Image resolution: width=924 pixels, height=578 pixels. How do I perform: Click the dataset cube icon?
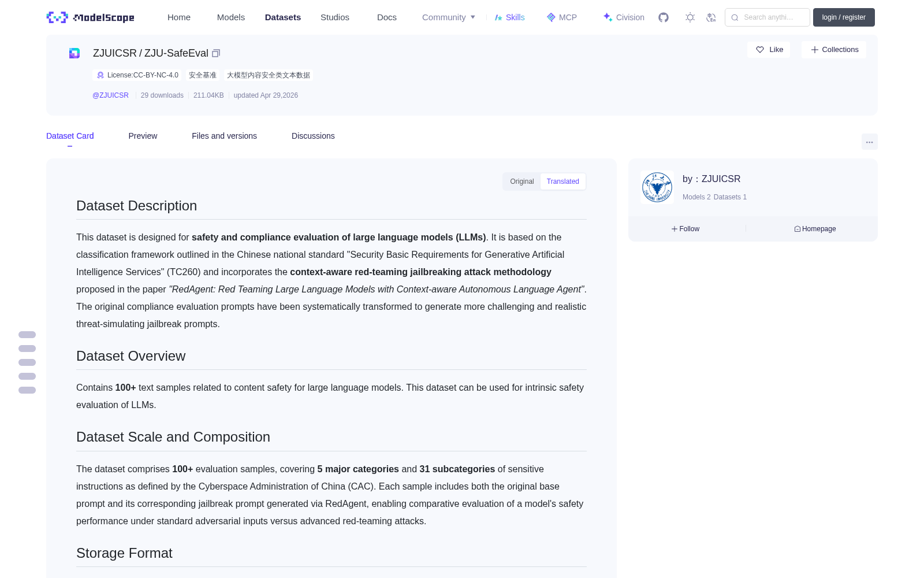coord(74,53)
